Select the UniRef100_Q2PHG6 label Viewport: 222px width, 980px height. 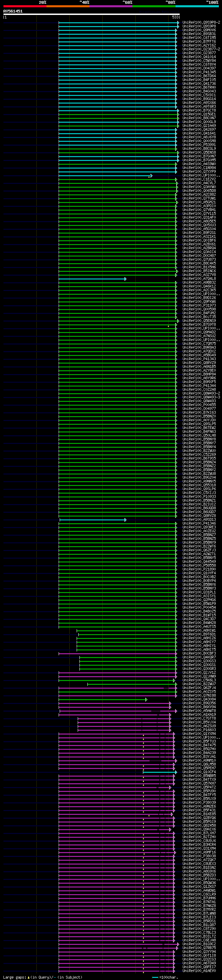point(199,600)
